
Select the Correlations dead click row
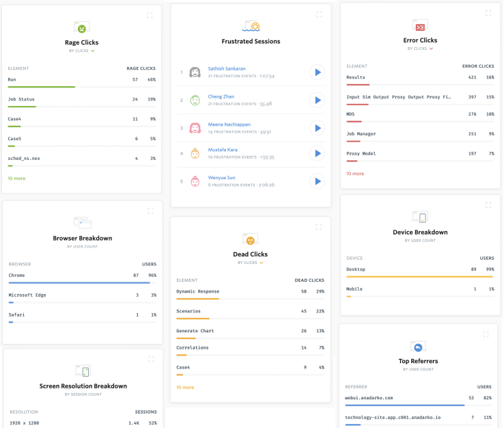click(251, 350)
